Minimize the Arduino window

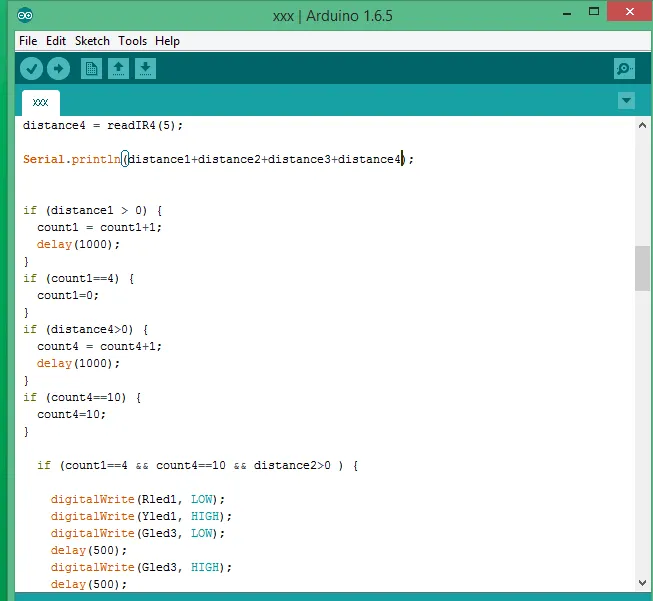tap(567, 14)
